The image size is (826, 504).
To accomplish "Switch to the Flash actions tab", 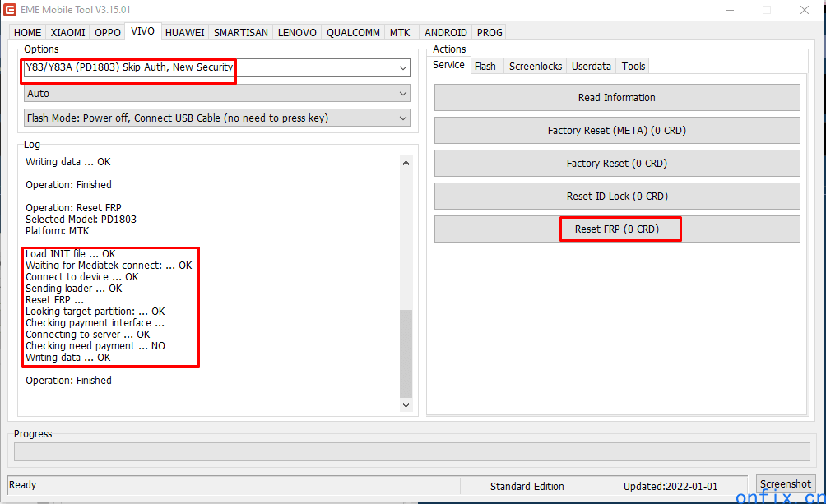I will point(485,66).
